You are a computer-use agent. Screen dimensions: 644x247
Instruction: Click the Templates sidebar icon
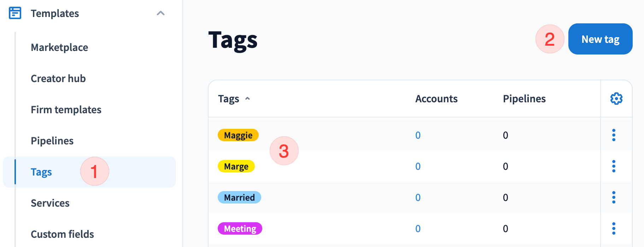coord(15,13)
